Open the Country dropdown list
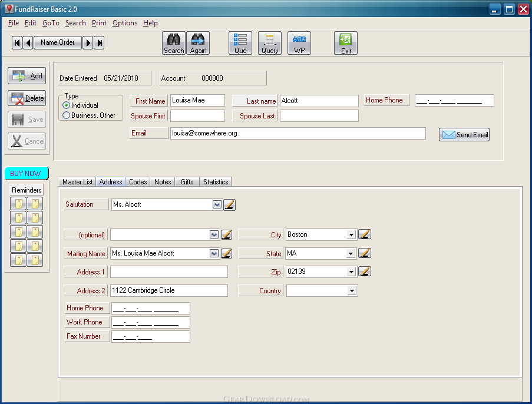The width and height of the screenshot is (532, 404). [352, 291]
